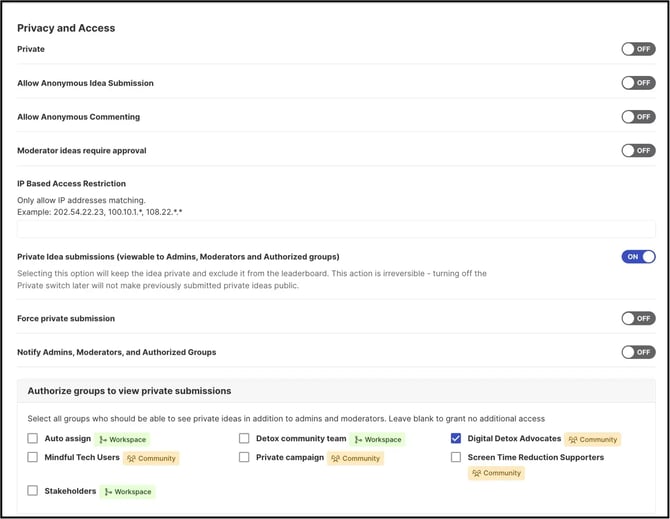This screenshot has width=670, height=519.
Task: Uncheck the Digital Detox Advocates checkbox
Action: tap(456, 439)
